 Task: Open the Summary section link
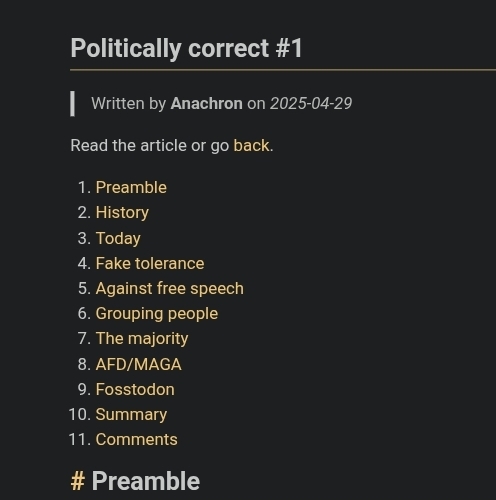131,415
